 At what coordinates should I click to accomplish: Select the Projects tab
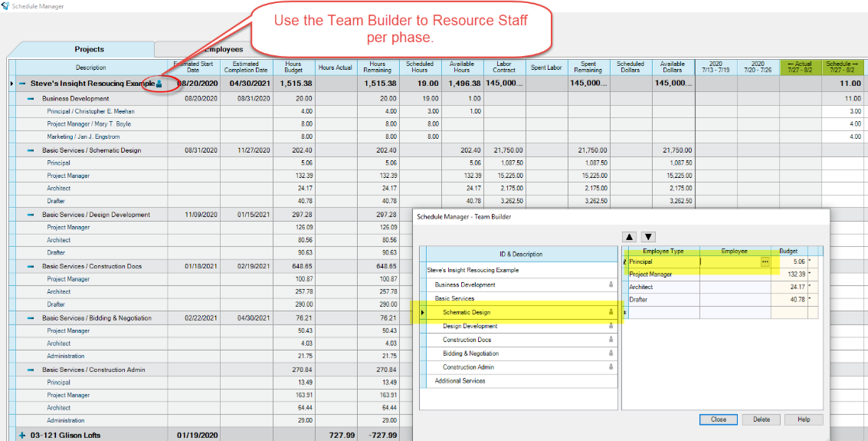tap(89, 49)
